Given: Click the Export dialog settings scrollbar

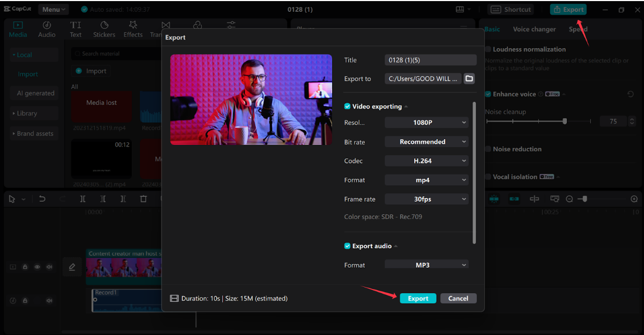Looking at the screenshot, I should pos(474,173).
